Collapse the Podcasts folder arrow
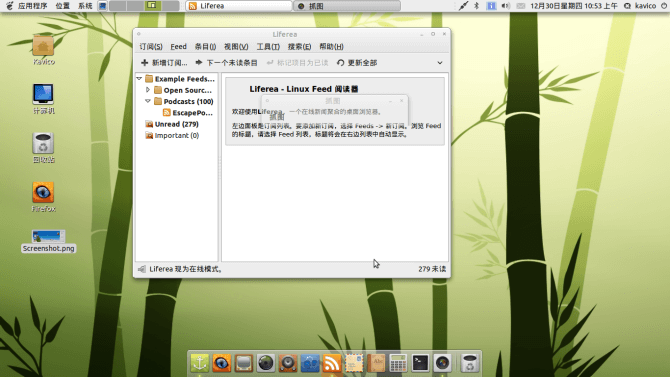Image resolution: width=670 pixels, height=377 pixels. click(x=148, y=101)
